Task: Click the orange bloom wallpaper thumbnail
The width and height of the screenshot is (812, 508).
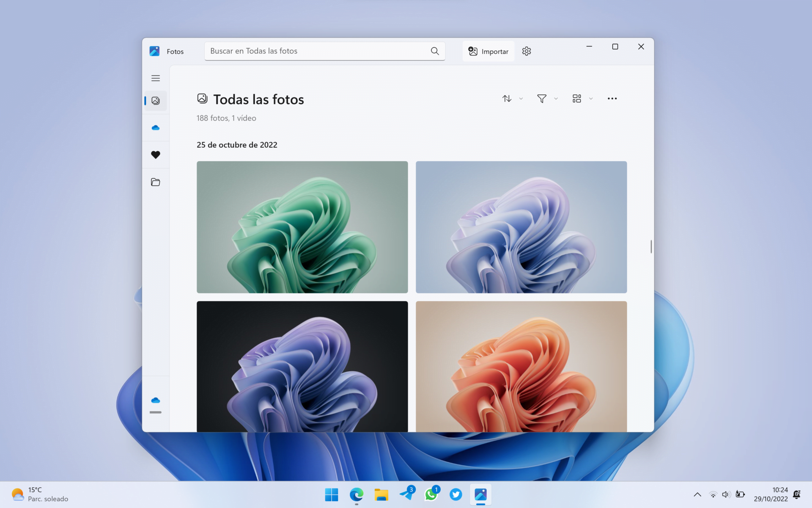Action: tap(521, 366)
